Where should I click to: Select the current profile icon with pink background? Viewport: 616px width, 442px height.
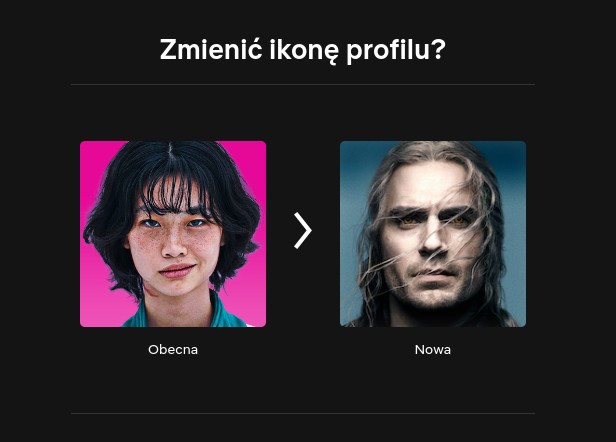(173, 234)
